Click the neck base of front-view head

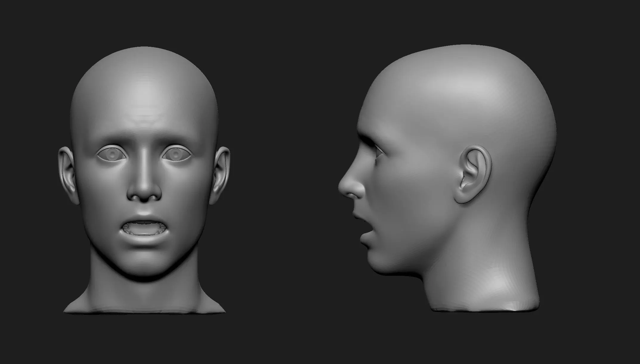144,301
